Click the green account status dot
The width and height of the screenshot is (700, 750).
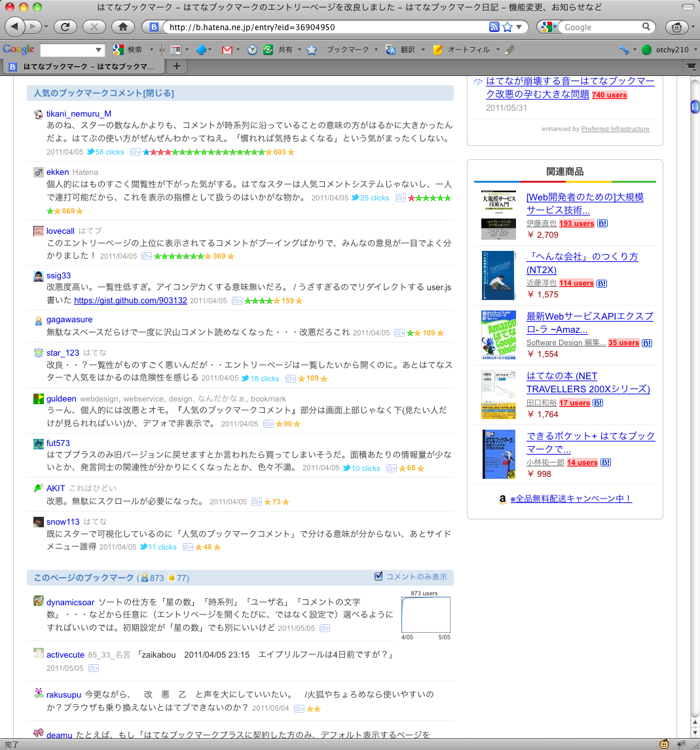[x=646, y=49]
